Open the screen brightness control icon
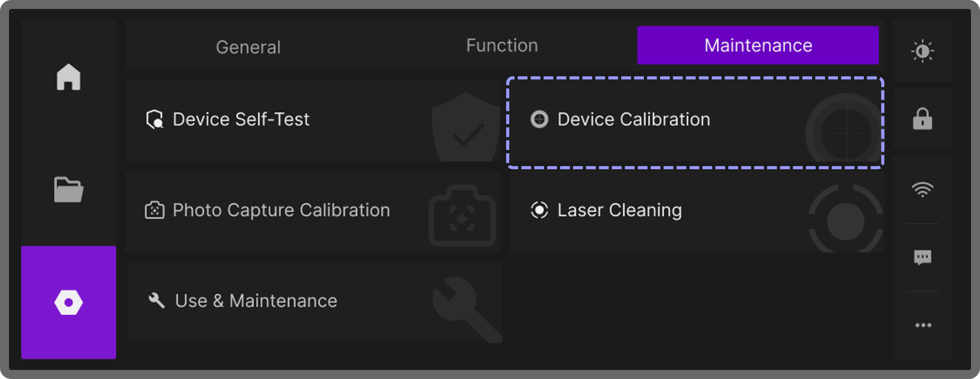980x379 pixels. pyautogui.click(x=923, y=51)
